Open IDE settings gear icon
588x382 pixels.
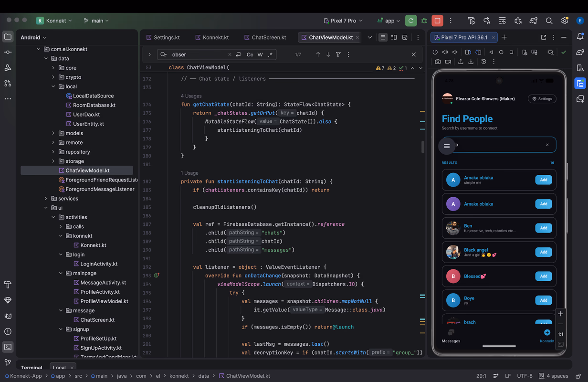pyautogui.click(x=565, y=21)
